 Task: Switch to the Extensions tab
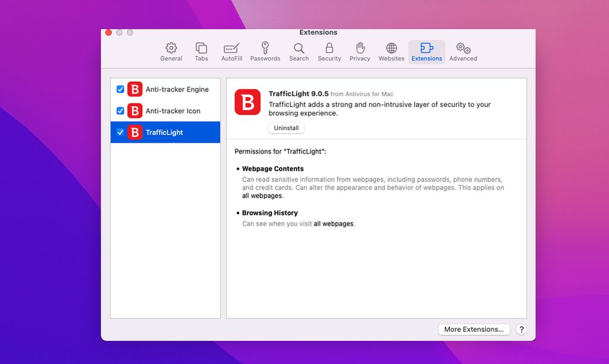tap(426, 51)
